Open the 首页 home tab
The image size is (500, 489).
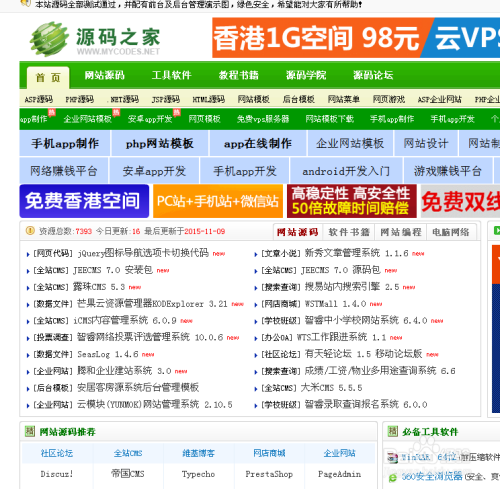pos(48,78)
